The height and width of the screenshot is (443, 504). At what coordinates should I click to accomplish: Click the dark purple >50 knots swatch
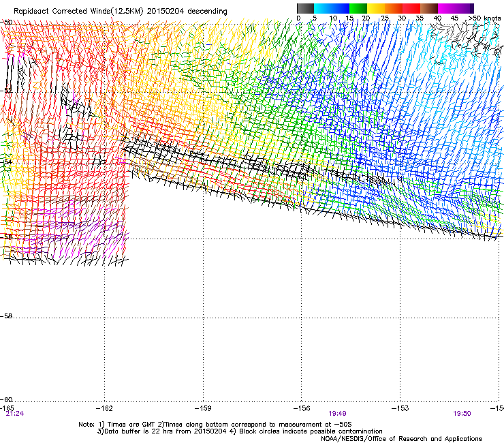[x=471, y=8]
